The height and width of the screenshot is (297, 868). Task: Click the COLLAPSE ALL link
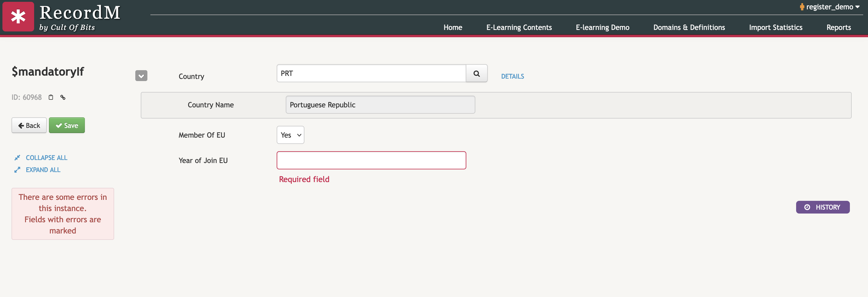tap(47, 158)
